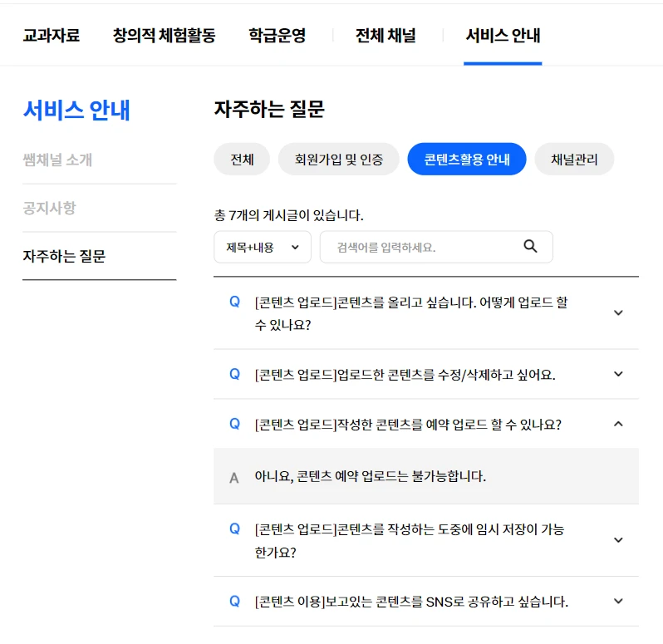Open the 학급운영 top menu
Screen dimensions: 663x644
[277, 35]
